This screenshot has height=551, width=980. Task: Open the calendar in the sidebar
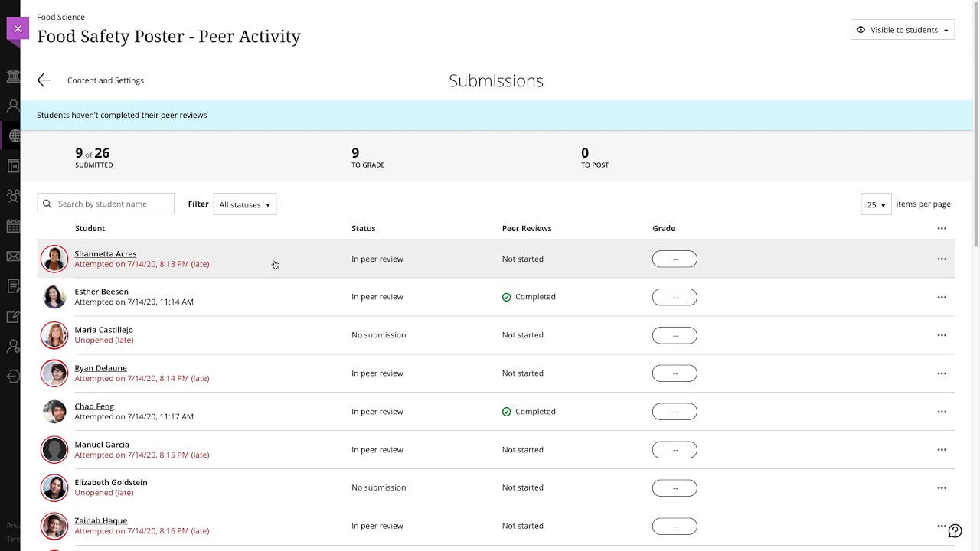tap(13, 226)
